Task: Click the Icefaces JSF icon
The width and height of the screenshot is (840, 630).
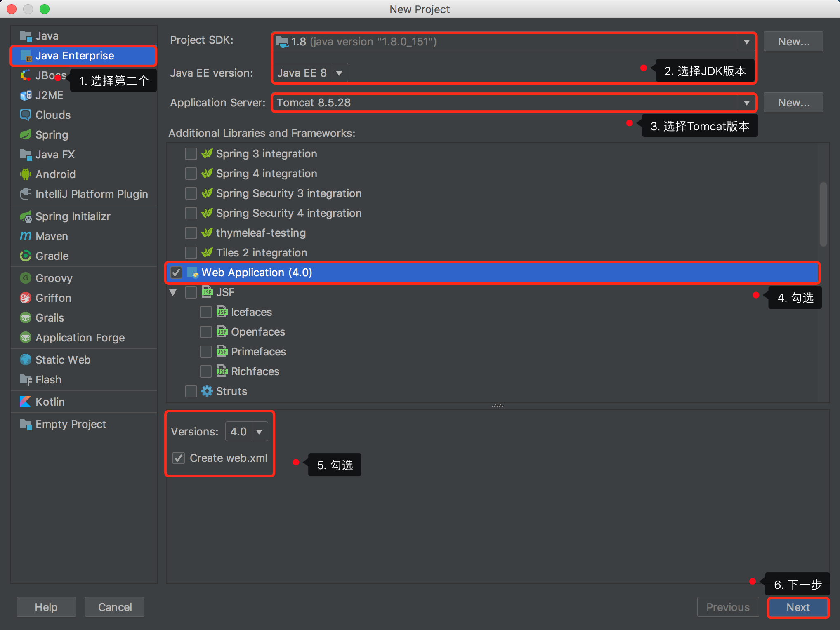Action: [222, 312]
